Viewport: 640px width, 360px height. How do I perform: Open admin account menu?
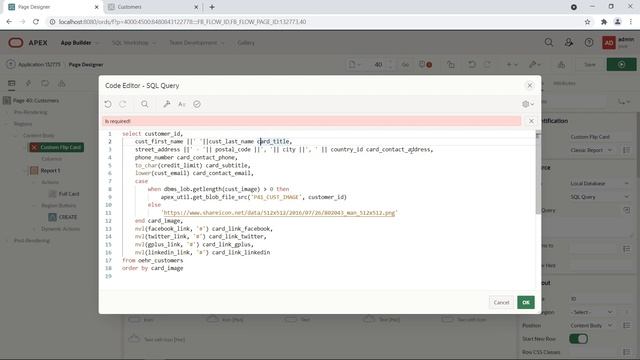coord(619,42)
